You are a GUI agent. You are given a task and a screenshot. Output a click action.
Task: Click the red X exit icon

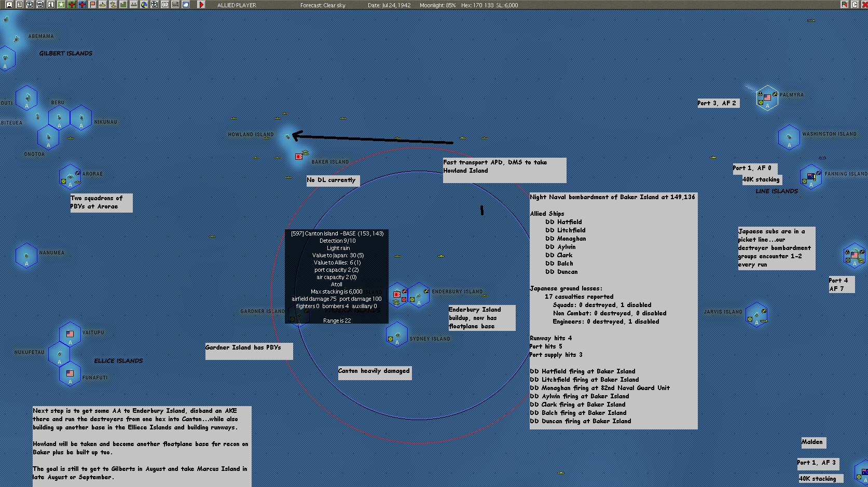click(x=864, y=5)
